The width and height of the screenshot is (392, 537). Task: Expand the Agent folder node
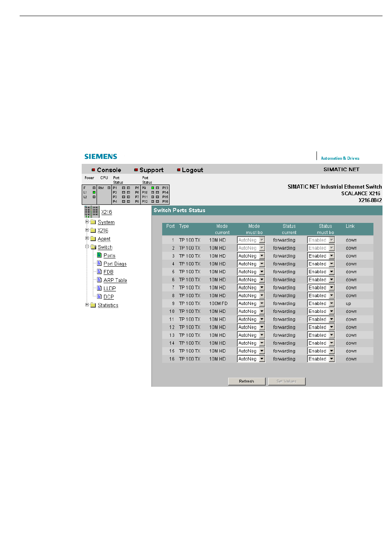[x=87, y=239]
